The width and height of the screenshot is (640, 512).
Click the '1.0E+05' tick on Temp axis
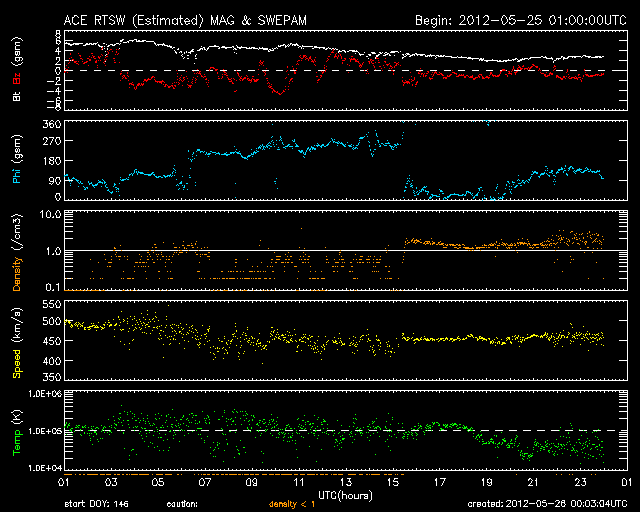click(x=45, y=431)
